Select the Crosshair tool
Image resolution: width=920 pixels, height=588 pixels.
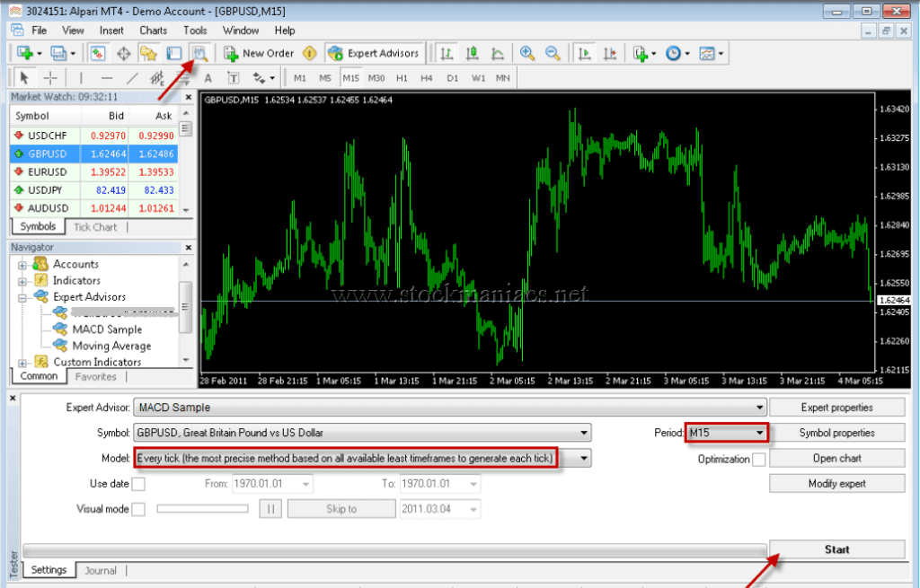[49, 78]
